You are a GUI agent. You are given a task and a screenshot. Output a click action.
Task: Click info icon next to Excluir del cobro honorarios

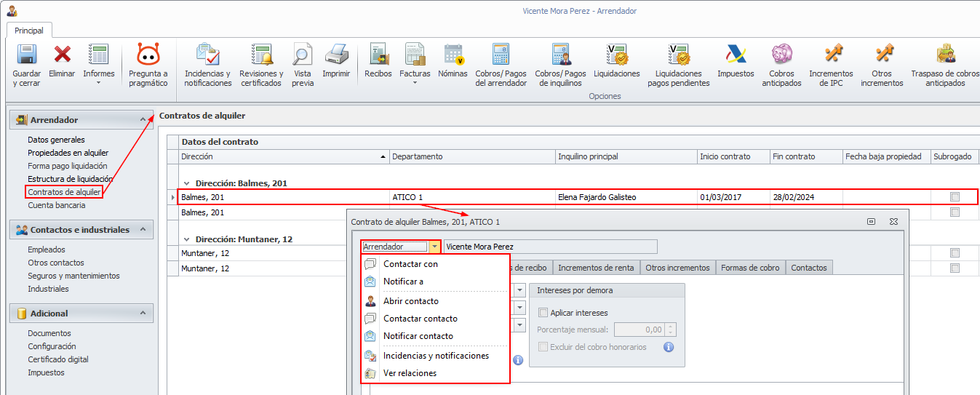(x=669, y=347)
